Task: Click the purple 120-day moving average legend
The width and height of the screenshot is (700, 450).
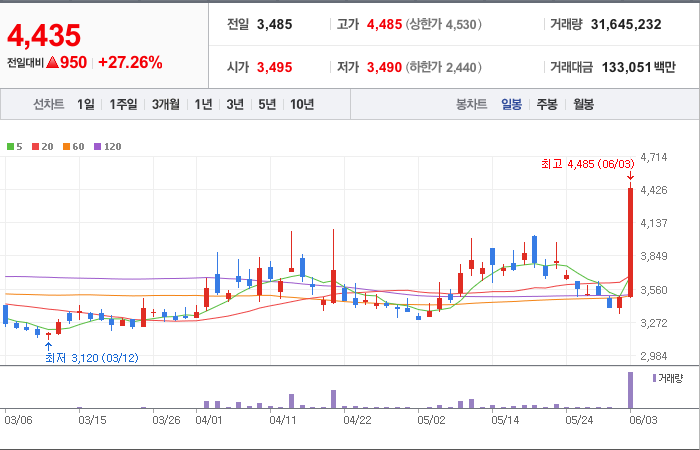Action: (x=107, y=146)
